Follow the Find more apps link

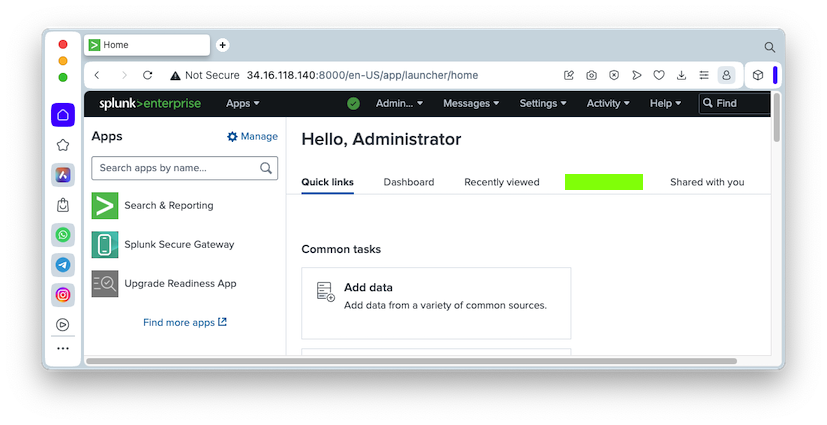pos(185,322)
